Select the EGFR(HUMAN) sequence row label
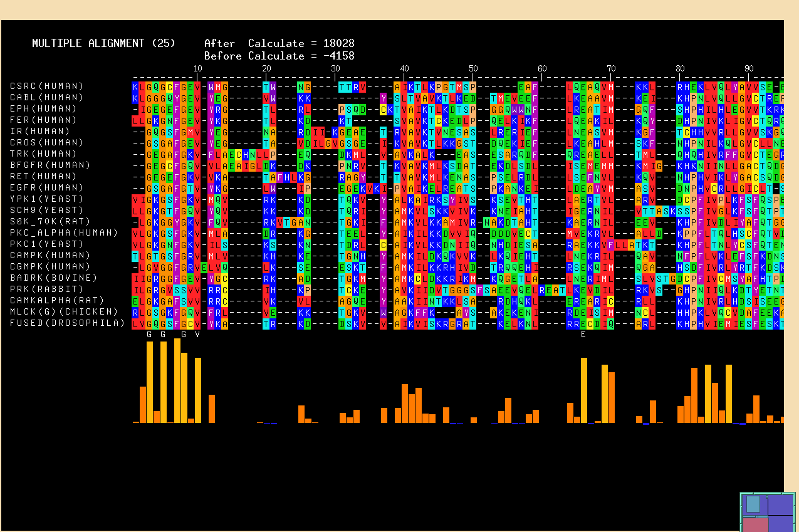Image resolution: width=799 pixels, height=532 pixels. 47,187
